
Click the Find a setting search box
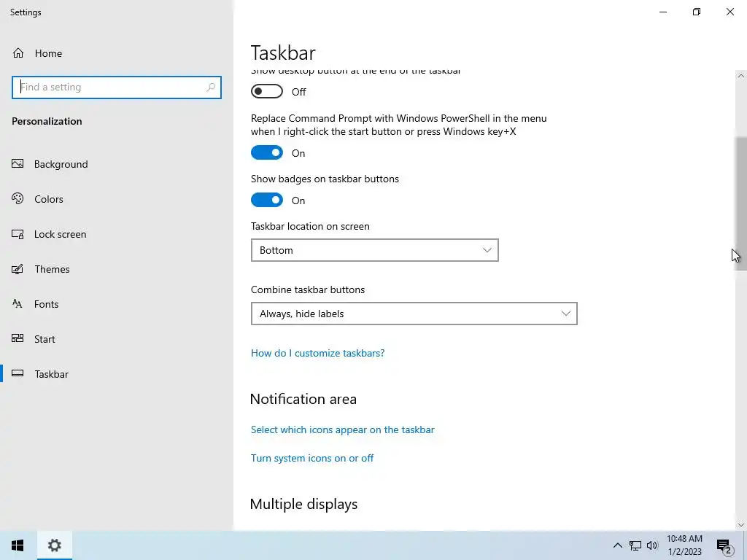[x=117, y=87]
